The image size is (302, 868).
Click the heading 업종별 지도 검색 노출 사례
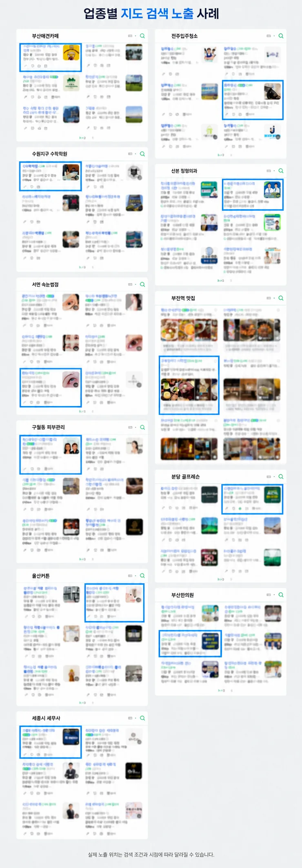pos(151,13)
